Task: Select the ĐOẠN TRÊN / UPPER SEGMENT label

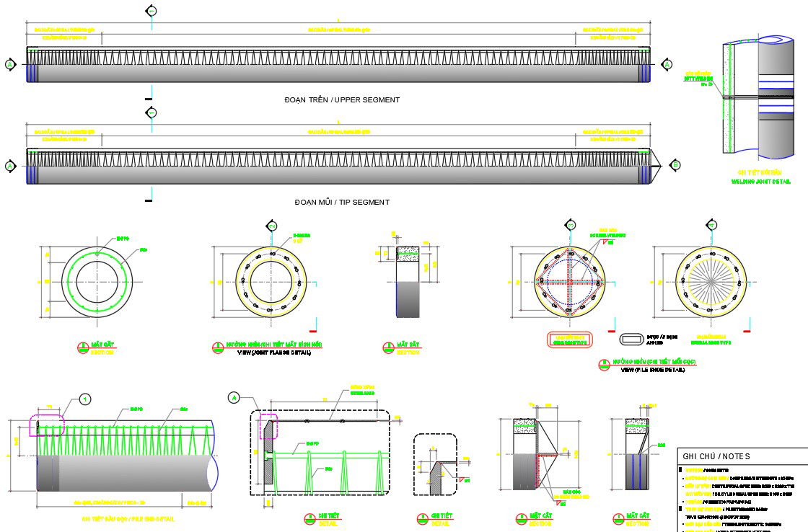Action: coord(342,100)
